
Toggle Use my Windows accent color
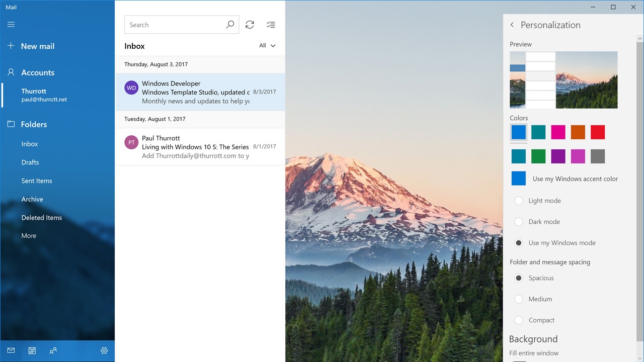click(519, 178)
